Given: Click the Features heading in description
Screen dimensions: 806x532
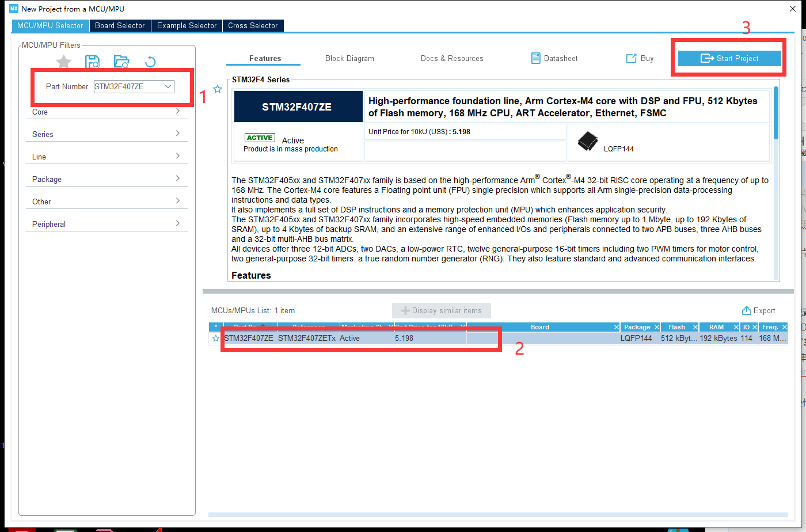Looking at the screenshot, I should [x=251, y=275].
